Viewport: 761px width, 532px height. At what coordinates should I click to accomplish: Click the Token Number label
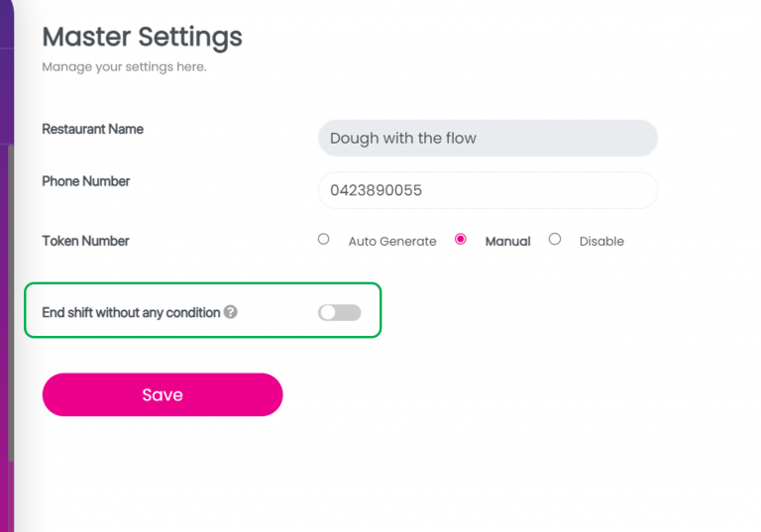pos(85,241)
